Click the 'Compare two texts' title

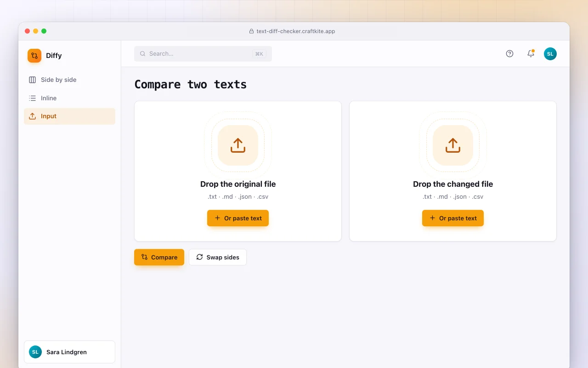click(191, 85)
